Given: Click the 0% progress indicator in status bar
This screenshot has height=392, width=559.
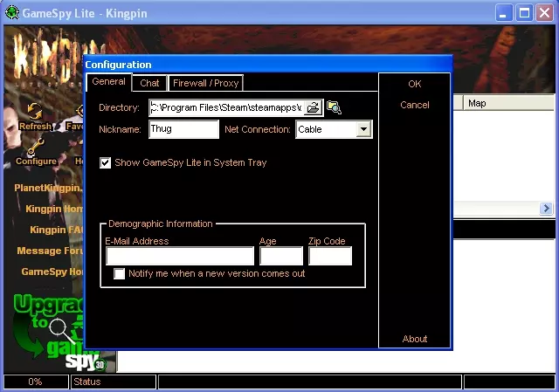Looking at the screenshot, I should click(36, 382).
